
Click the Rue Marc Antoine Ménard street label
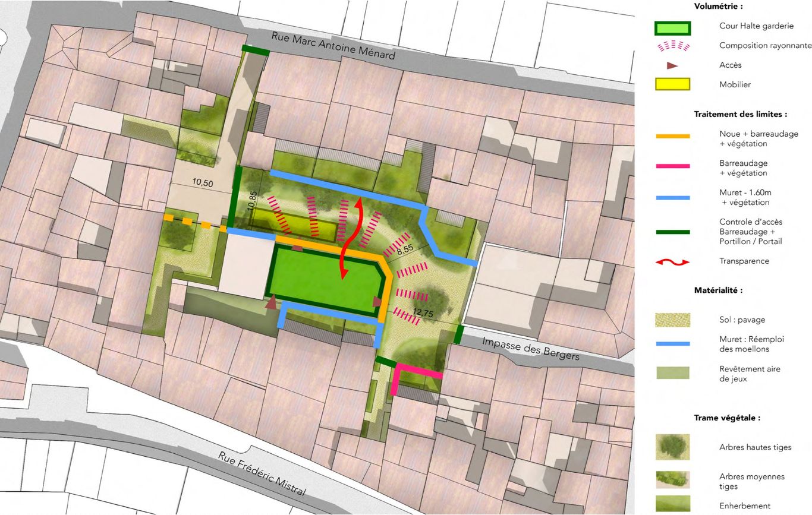click(x=333, y=45)
